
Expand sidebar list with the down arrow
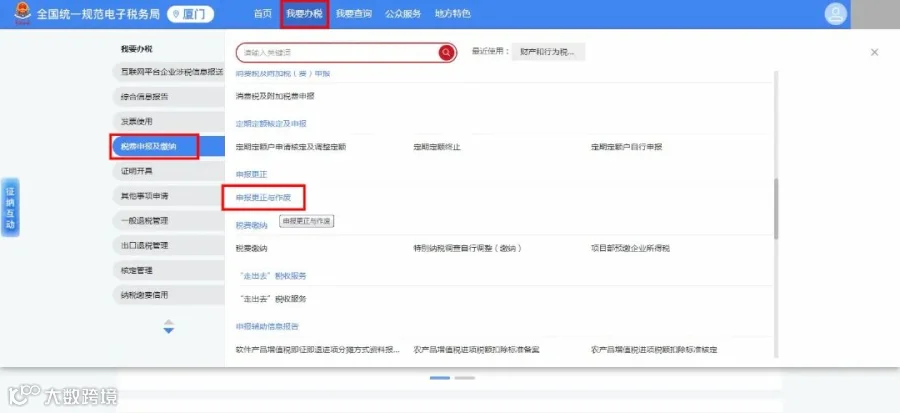169,330
